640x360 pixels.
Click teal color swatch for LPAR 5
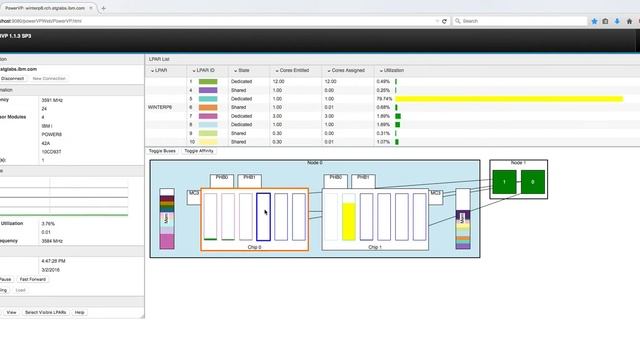point(208,99)
